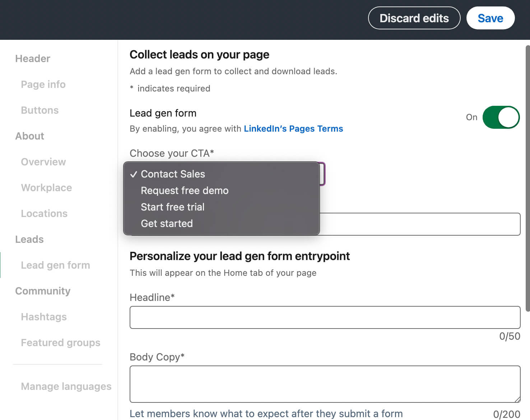Click Discard edits button
This screenshot has height=420, width=530.
click(414, 18)
